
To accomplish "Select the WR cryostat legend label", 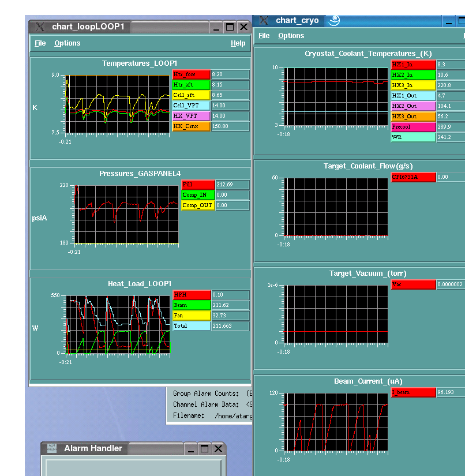I will click(x=414, y=137).
